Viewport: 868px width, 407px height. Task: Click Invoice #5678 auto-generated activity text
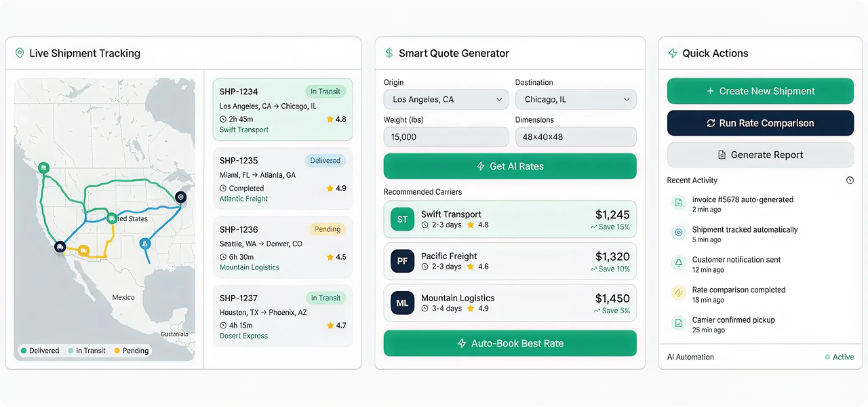743,199
